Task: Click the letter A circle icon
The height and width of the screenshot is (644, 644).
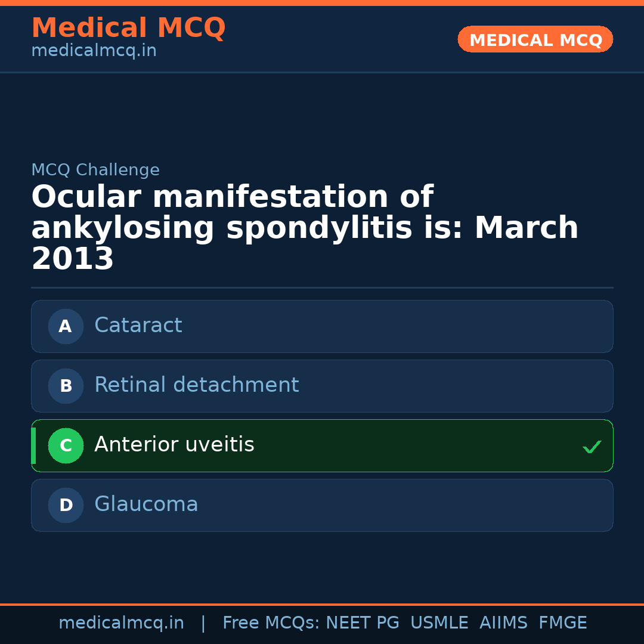Action: coord(66,326)
